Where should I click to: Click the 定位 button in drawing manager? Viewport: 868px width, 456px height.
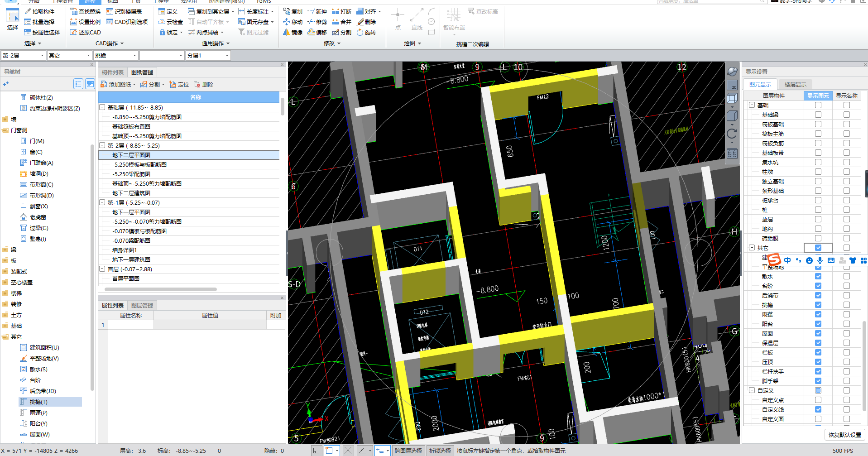[179, 84]
